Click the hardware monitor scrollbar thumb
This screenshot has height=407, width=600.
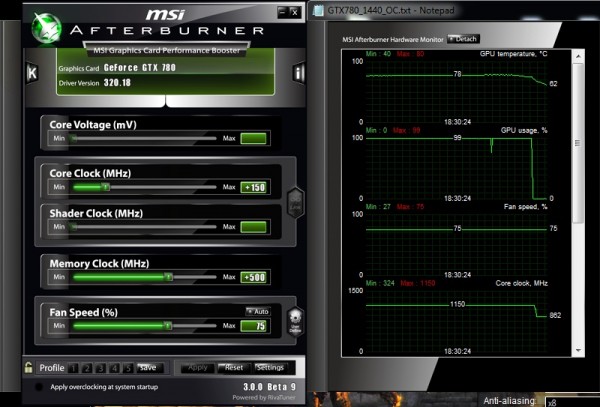click(578, 143)
